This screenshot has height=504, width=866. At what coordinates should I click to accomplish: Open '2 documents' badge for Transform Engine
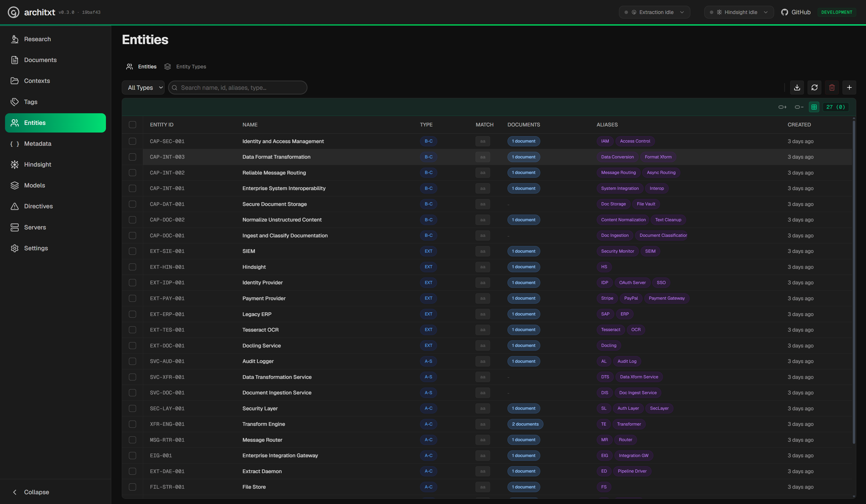[x=525, y=424]
